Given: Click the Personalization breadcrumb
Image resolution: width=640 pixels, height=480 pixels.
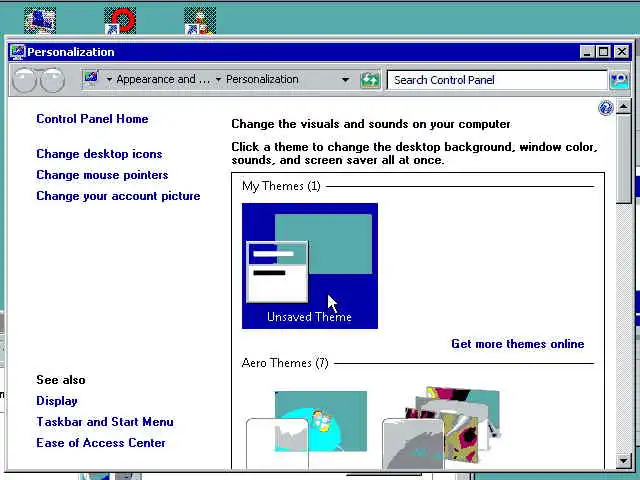Looking at the screenshot, I should pyautogui.click(x=262, y=79).
